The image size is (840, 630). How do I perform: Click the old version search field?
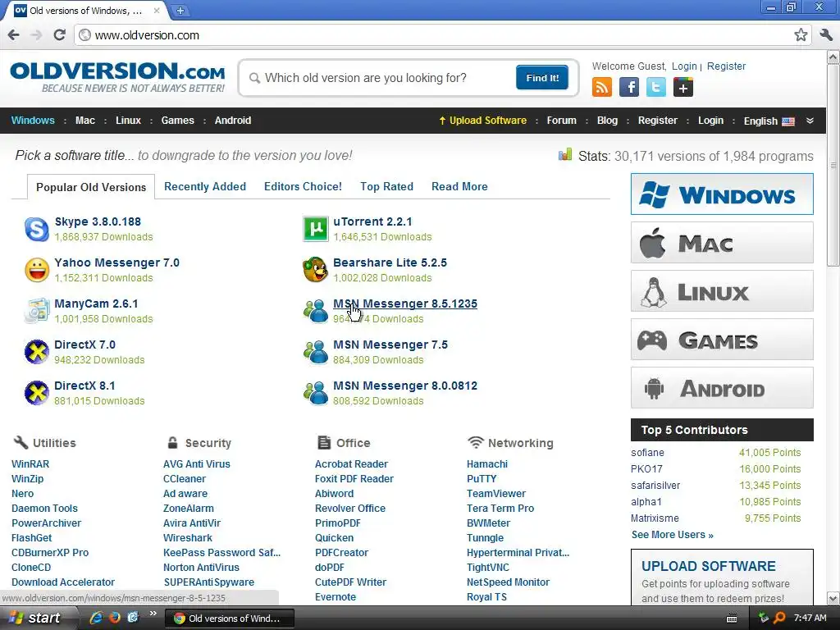(381, 78)
